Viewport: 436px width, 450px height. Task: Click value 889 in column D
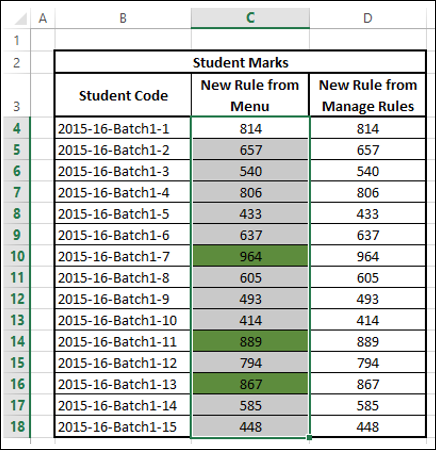tap(368, 342)
